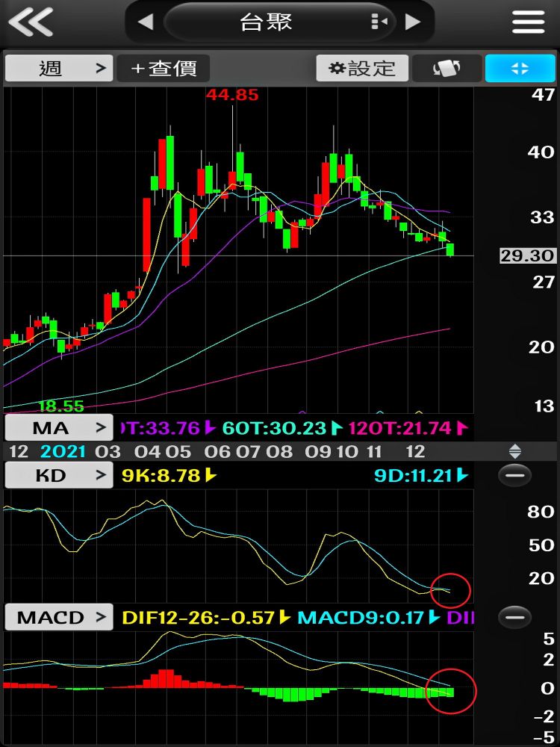
Task: Click the 29.30 current price label
Action: [x=528, y=256]
